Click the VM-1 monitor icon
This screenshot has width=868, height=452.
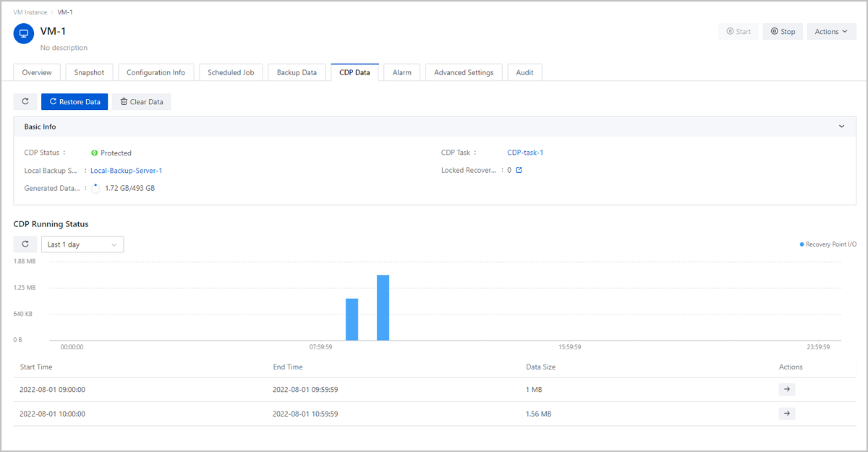[24, 33]
